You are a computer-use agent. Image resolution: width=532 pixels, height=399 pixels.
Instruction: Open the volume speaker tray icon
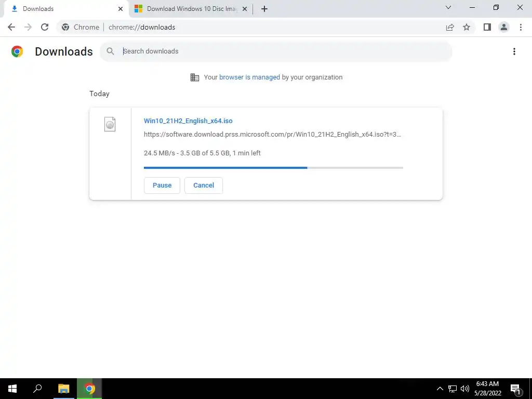tap(465, 389)
